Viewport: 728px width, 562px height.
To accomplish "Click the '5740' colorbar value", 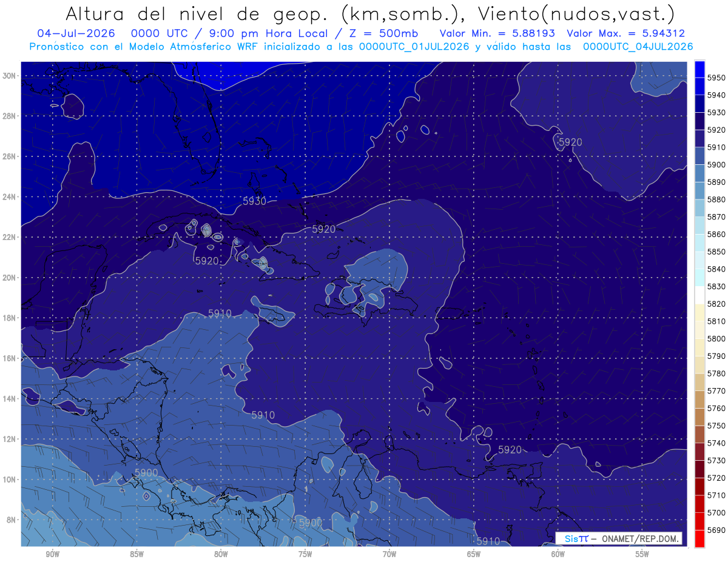I will (716, 443).
